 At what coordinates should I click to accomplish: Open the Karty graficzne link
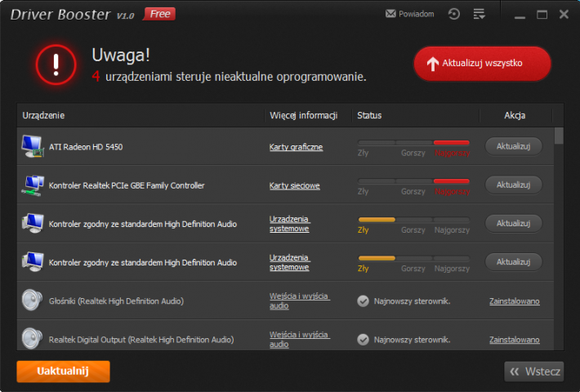click(x=296, y=147)
